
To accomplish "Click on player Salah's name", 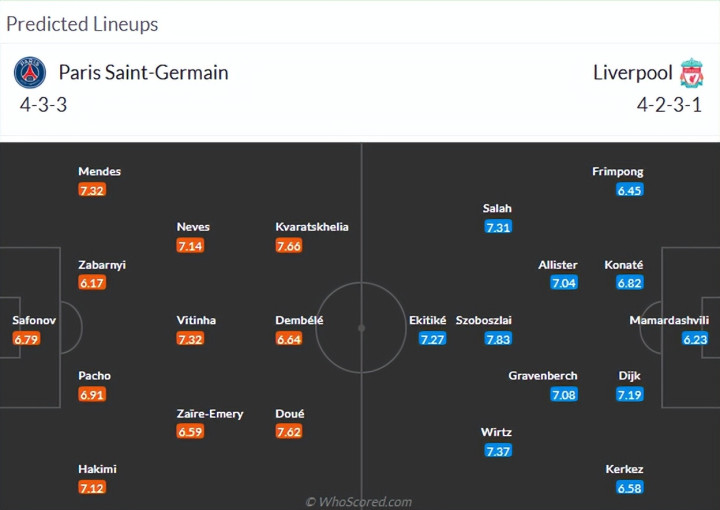I will pyautogui.click(x=497, y=209).
